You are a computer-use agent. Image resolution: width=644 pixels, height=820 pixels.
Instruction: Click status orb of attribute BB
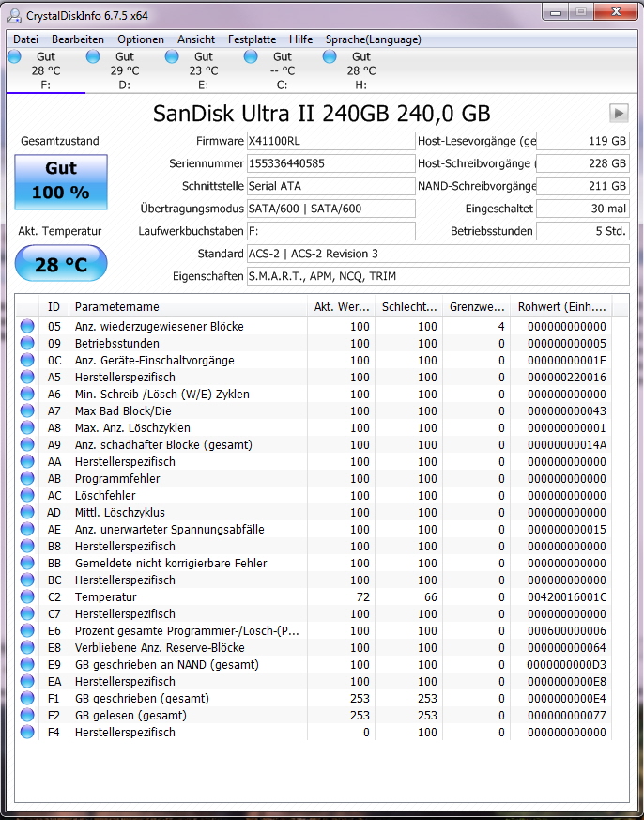[x=26, y=563]
